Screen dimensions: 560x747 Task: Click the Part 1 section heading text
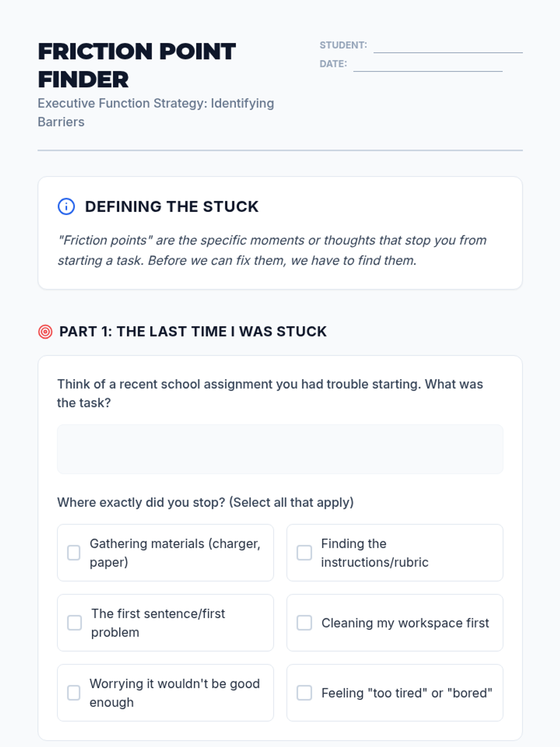193,331
